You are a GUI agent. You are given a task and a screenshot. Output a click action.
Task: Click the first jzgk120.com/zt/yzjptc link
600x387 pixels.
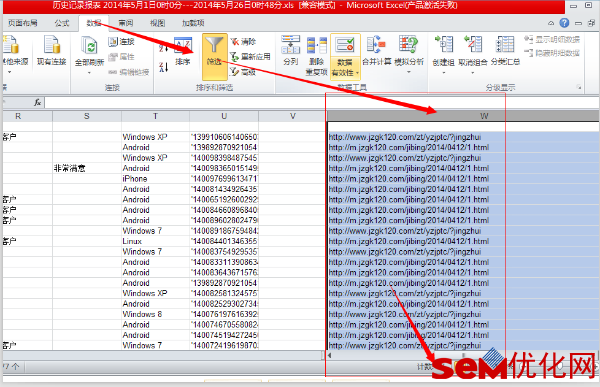[405, 137]
